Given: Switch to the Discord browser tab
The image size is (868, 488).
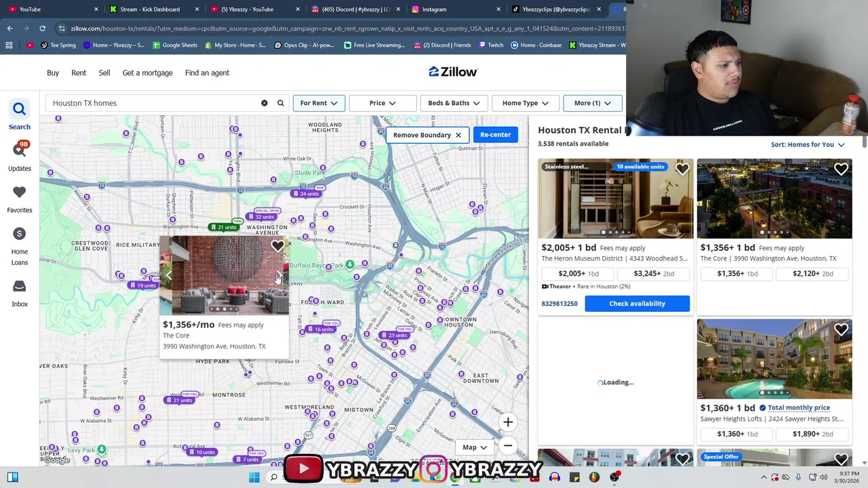Looking at the screenshot, I should click(x=356, y=9).
